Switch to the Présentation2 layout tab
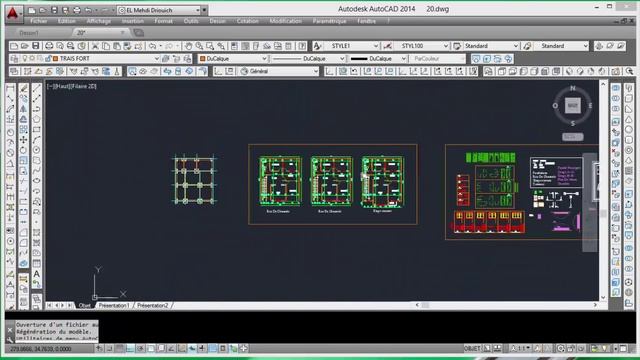This screenshot has height=360, width=640. tap(153, 305)
